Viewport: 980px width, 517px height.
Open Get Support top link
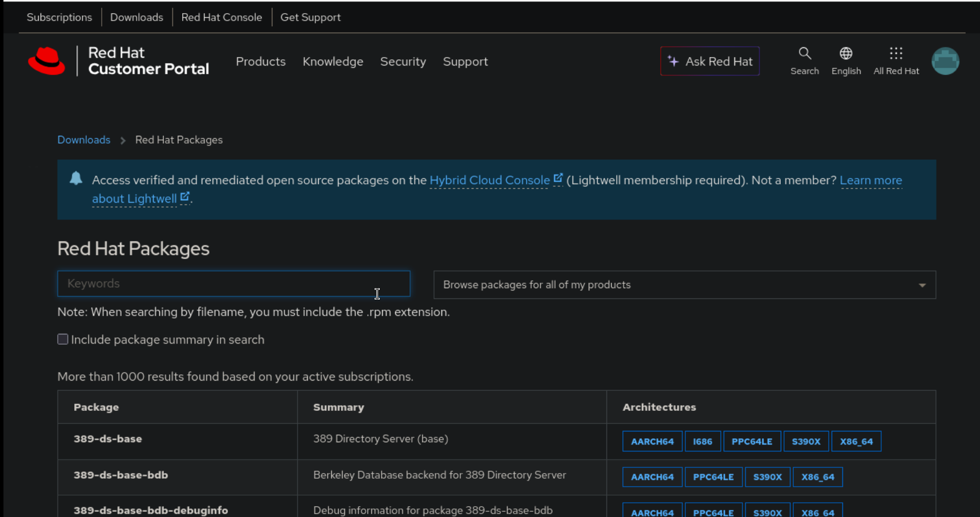click(x=311, y=17)
